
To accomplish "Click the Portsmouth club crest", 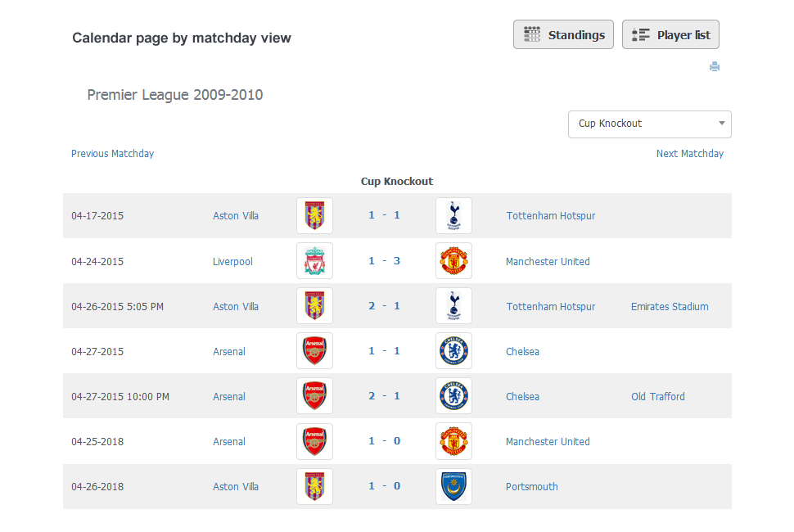I will pyautogui.click(x=453, y=486).
